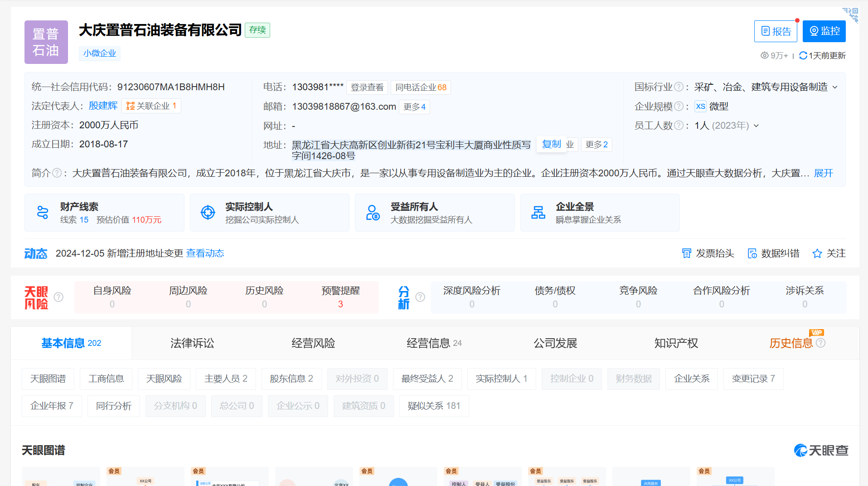Click the 关联企业 1 badge
Screen dimensions: 868x486
click(151, 106)
